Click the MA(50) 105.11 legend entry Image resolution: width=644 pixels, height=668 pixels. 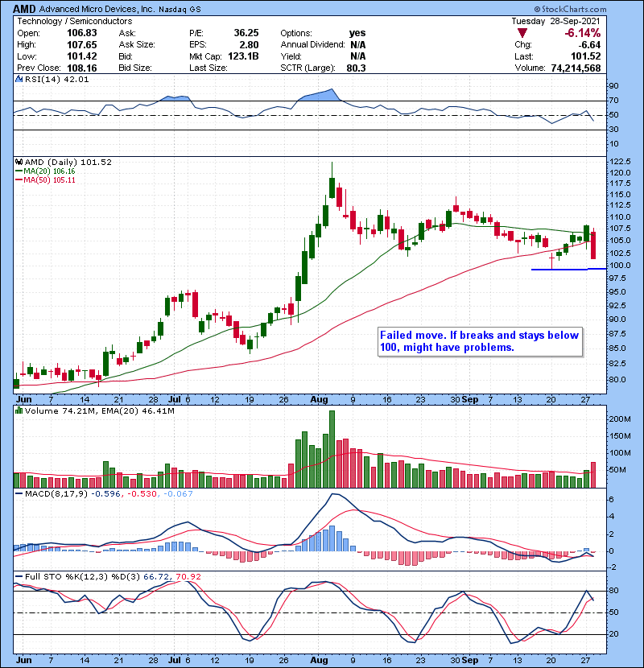coord(45,179)
